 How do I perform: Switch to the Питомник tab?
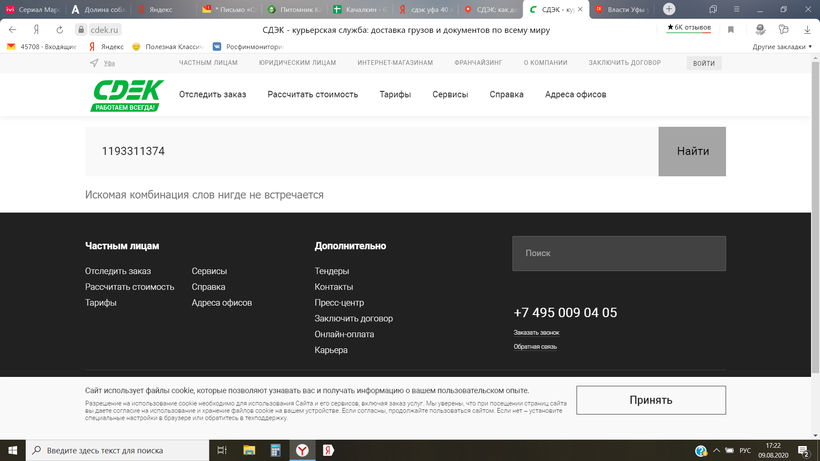(x=294, y=9)
